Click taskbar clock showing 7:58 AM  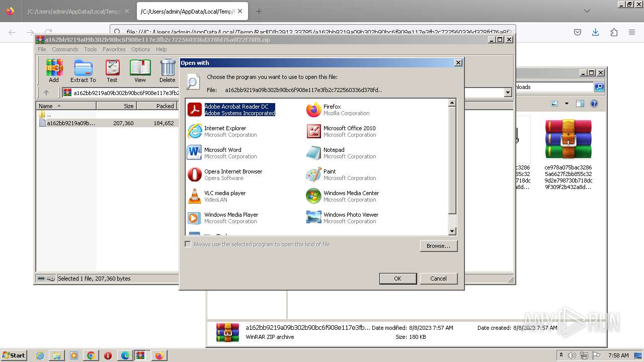pos(618,355)
